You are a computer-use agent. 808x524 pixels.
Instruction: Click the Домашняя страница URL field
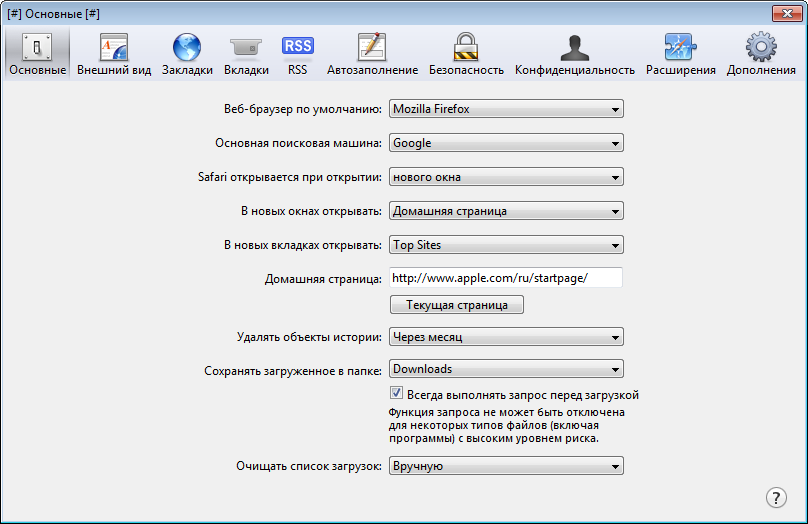(x=506, y=278)
